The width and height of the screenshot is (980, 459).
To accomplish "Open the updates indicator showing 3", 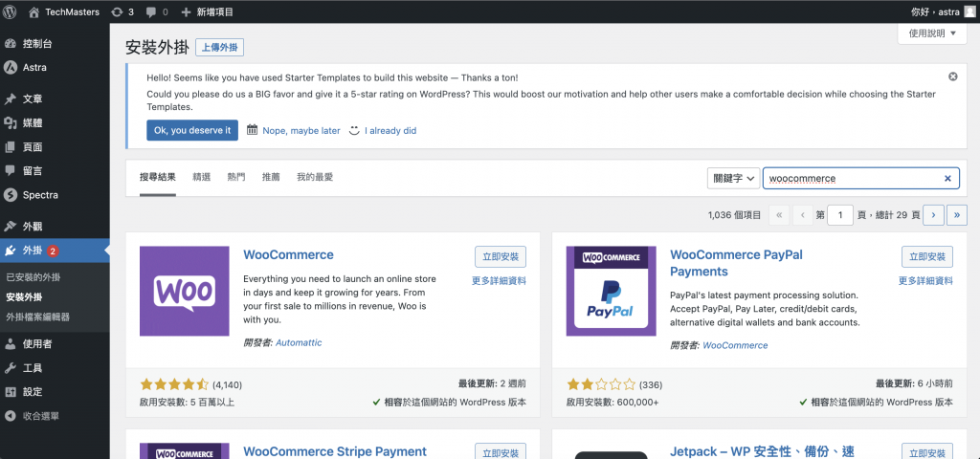I will (x=122, y=11).
